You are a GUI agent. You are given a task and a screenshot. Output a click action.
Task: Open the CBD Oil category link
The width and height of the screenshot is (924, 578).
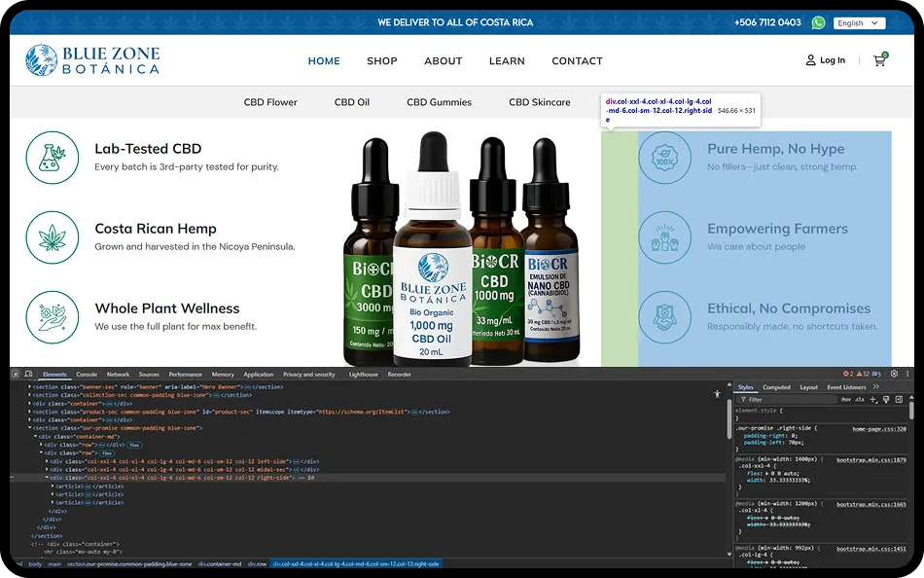352,102
